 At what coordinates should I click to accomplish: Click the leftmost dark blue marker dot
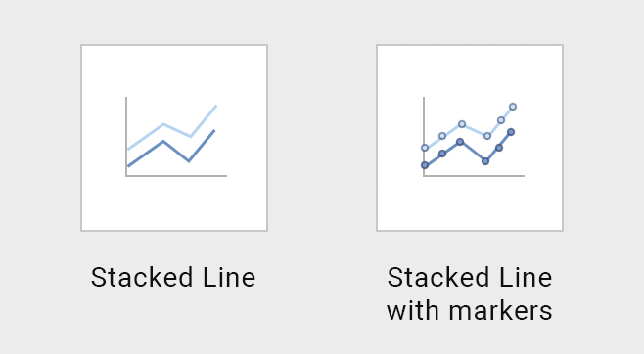(x=425, y=165)
